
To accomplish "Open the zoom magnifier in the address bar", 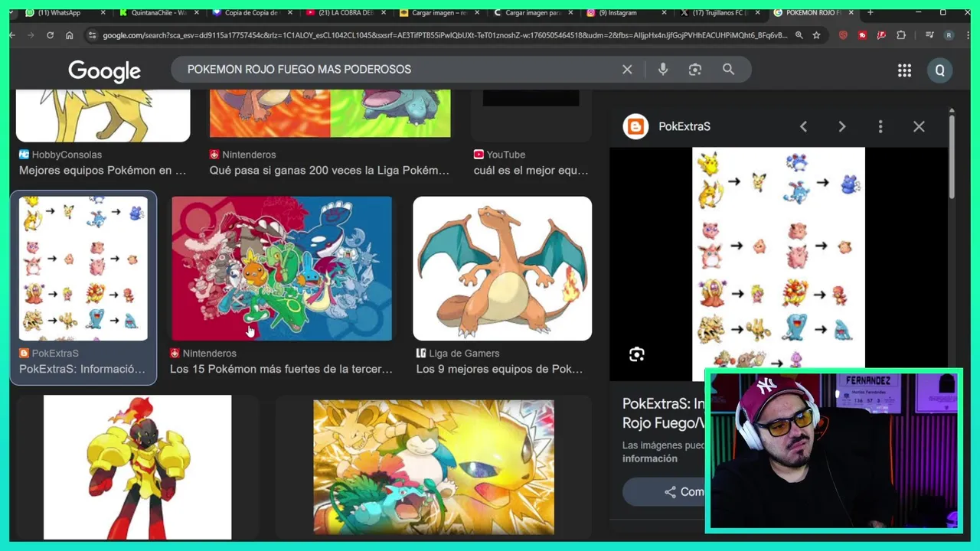I will (799, 35).
